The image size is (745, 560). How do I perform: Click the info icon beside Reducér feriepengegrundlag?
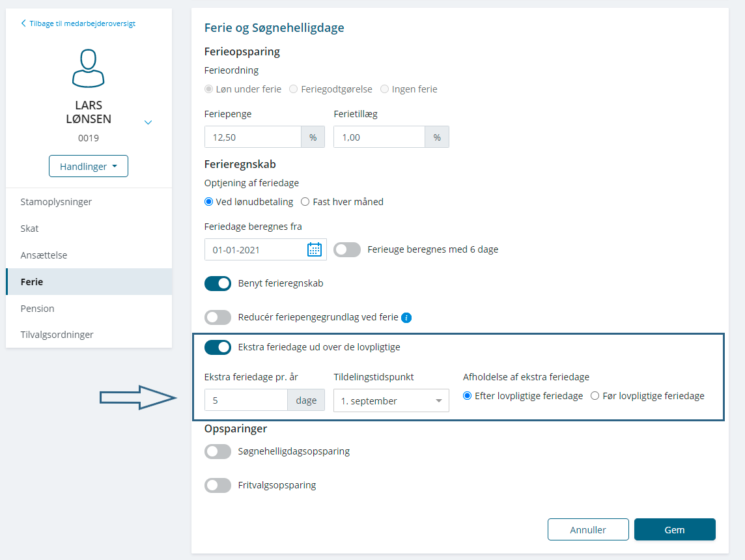click(406, 318)
